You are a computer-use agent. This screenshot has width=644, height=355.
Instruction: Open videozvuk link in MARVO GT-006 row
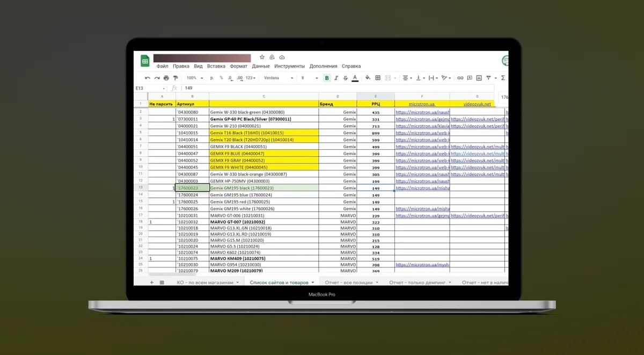coord(477,215)
